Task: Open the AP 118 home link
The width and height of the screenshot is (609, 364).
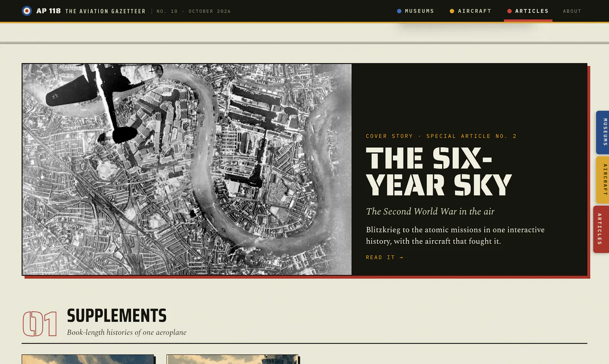Action: [48, 11]
